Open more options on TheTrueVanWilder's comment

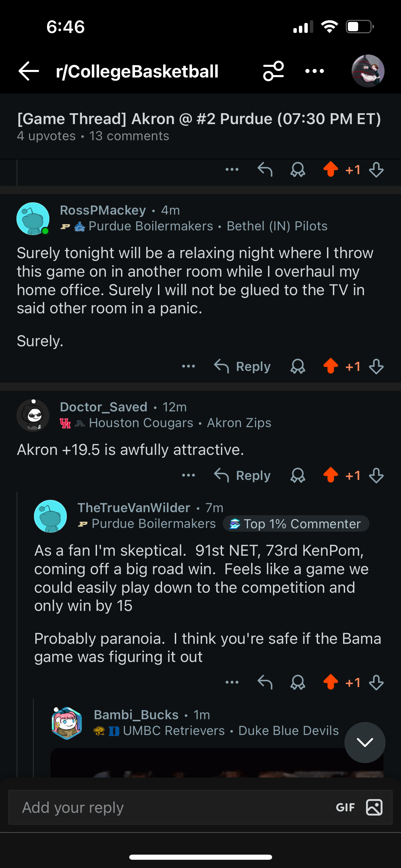click(x=232, y=683)
